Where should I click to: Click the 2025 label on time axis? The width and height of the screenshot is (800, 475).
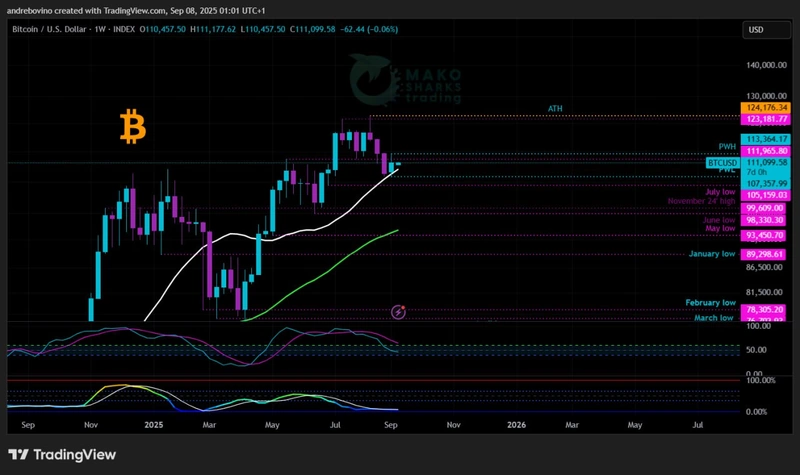(152, 425)
